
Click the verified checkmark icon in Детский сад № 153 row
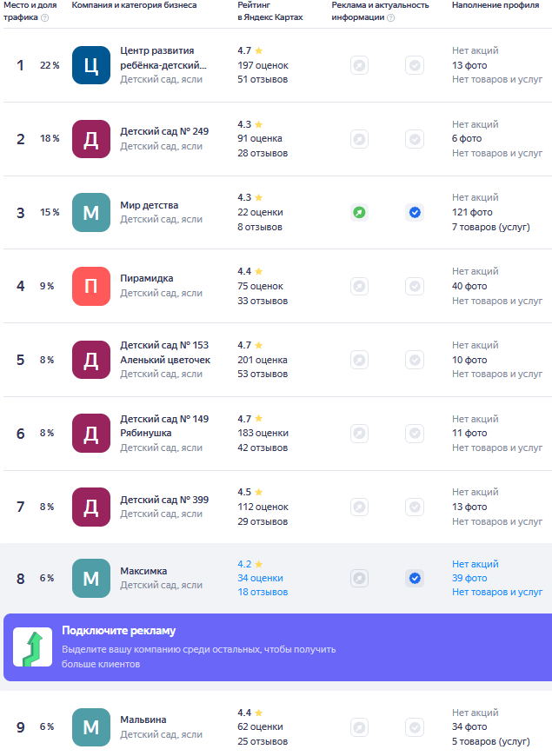tap(415, 360)
